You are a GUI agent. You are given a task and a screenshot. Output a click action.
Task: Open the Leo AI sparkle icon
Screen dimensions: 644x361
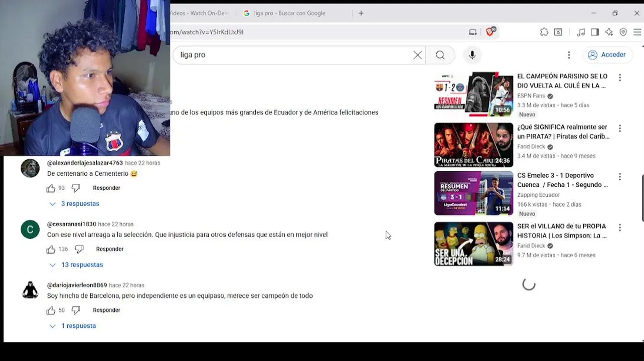(x=609, y=32)
